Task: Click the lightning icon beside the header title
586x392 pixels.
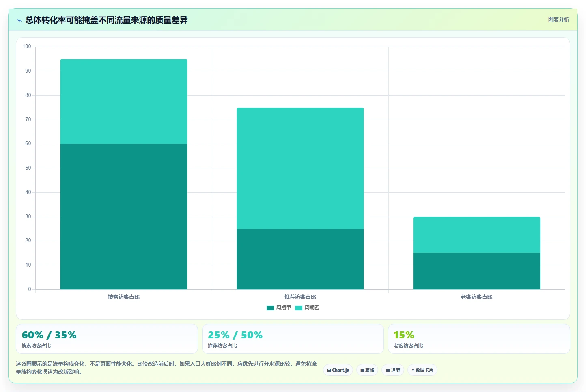Action: (19, 20)
